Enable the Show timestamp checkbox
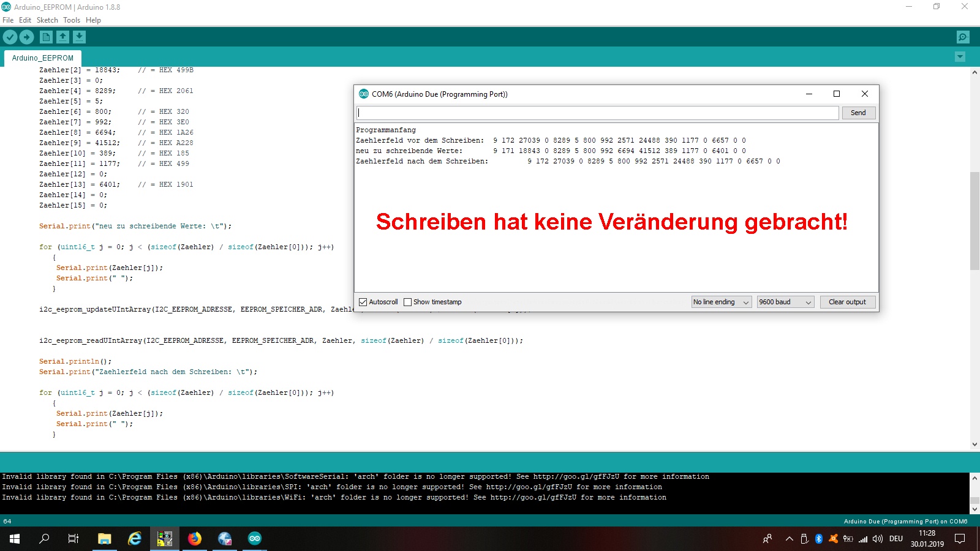The image size is (980, 551). tap(407, 302)
